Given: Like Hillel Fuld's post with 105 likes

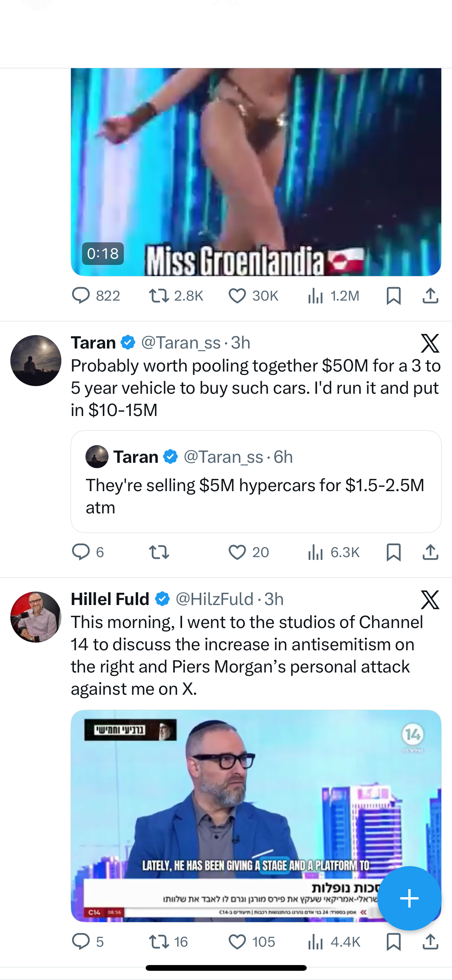Looking at the screenshot, I should click(251, 942).
